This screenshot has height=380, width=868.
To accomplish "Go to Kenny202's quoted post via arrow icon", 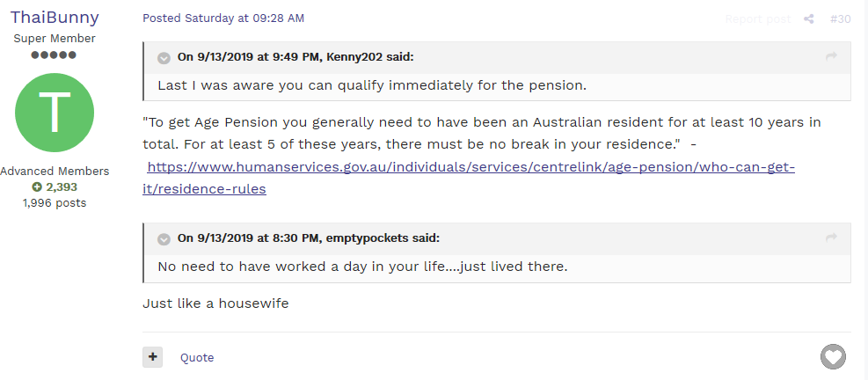I will point(831,56).
